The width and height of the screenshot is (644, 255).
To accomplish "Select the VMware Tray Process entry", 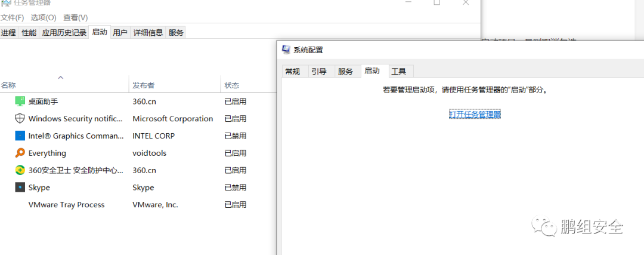I will pos(67,205).
